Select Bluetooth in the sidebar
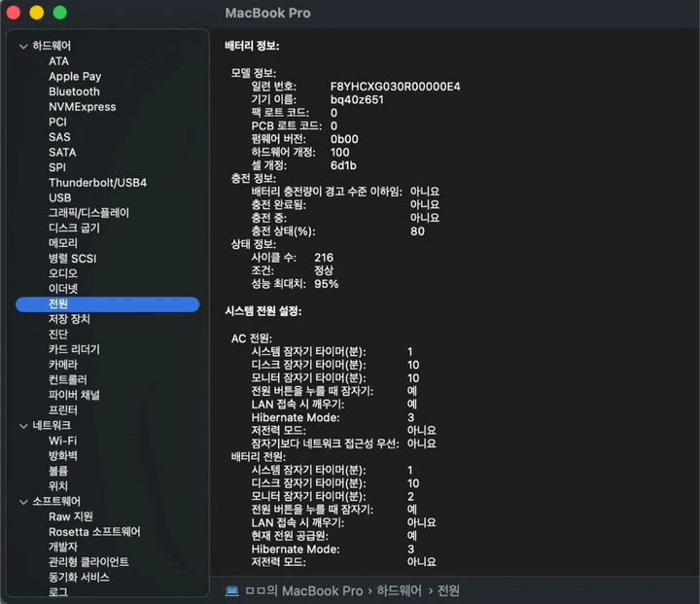The image size is (700, 604). 74,91
